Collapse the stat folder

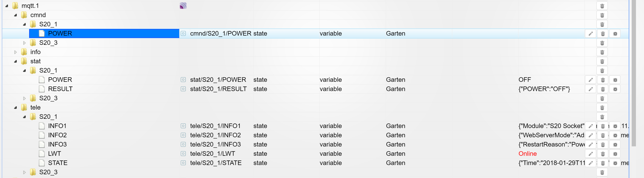[x=16, y=61]
